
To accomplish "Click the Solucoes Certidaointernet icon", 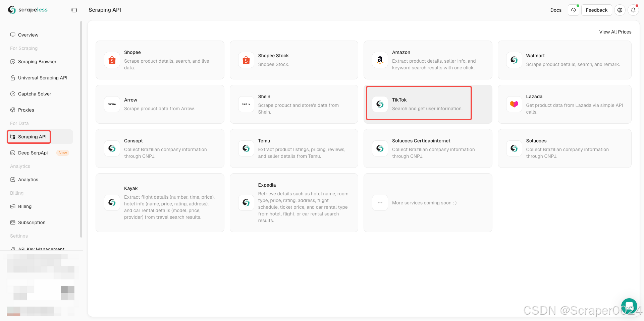I will [380, 148].
